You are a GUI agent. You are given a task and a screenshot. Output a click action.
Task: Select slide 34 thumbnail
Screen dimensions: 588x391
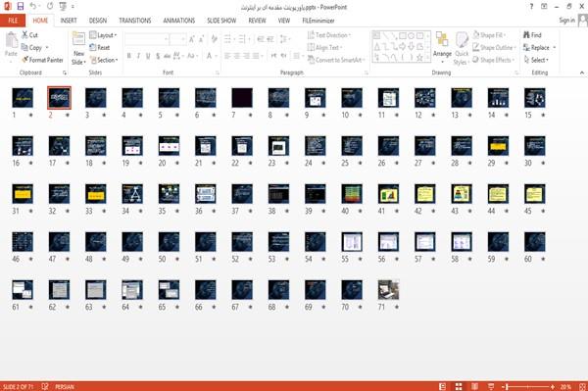[132, 194]
